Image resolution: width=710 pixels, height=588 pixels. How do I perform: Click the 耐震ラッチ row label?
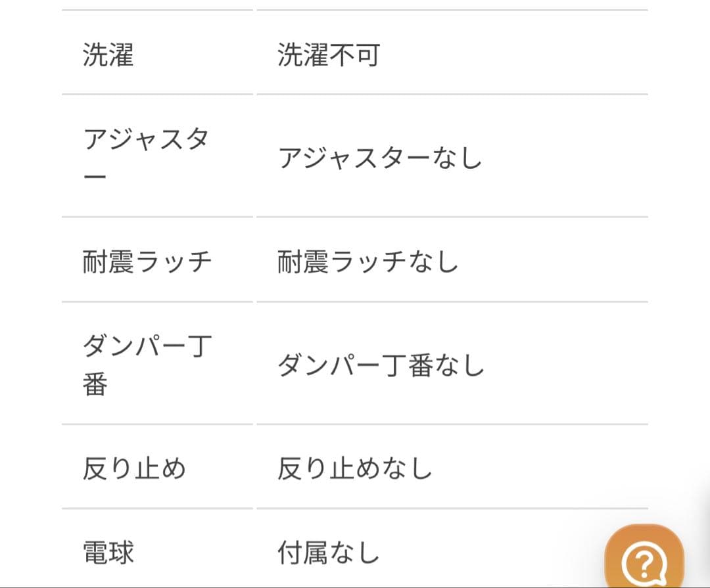point(147,261)
